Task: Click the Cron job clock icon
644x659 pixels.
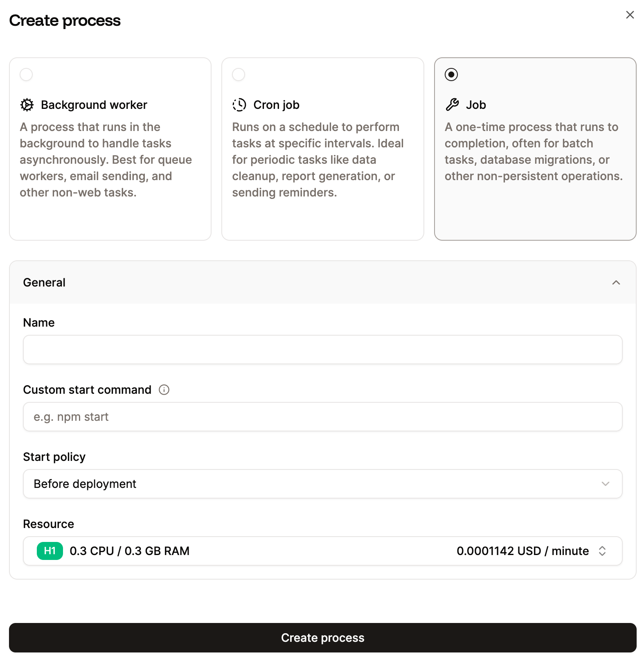Action: (x=239, y=105)
